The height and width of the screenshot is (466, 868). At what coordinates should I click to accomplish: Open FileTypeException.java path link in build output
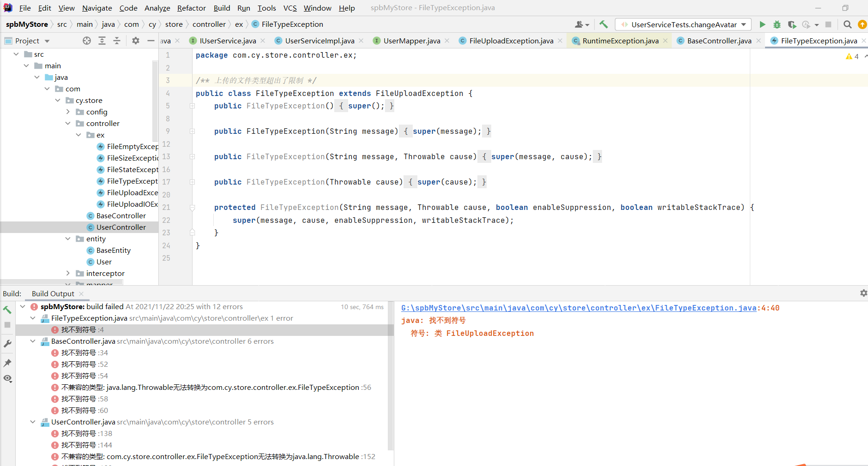(x=579, y=308)
